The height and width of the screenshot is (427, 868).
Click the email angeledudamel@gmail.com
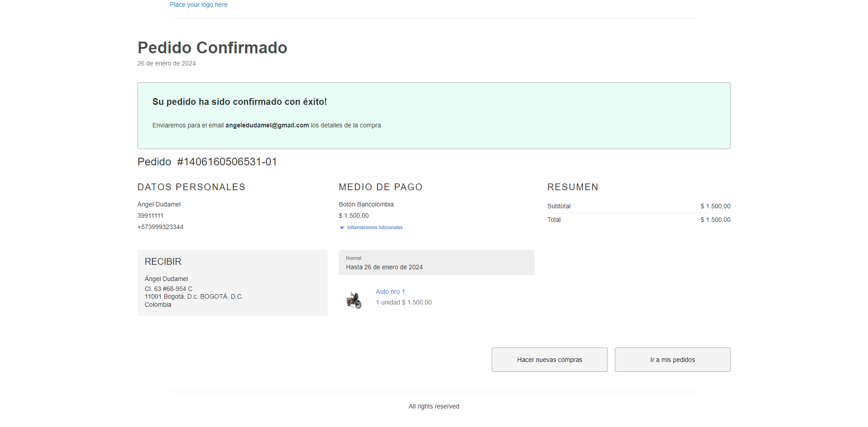point(267,125)
